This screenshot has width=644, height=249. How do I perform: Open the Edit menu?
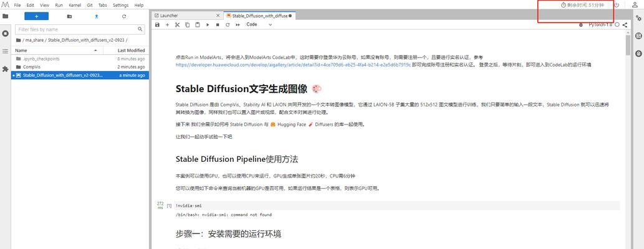click(31, 6)
